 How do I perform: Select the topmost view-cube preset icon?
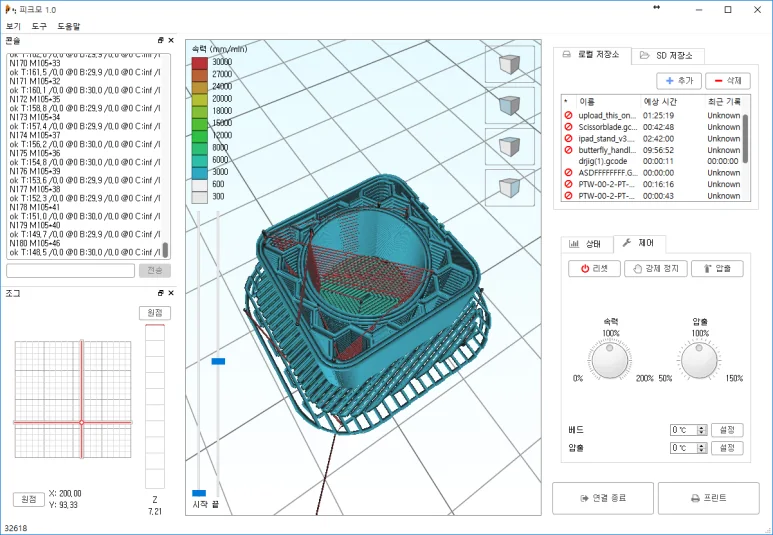coord(510,64)
